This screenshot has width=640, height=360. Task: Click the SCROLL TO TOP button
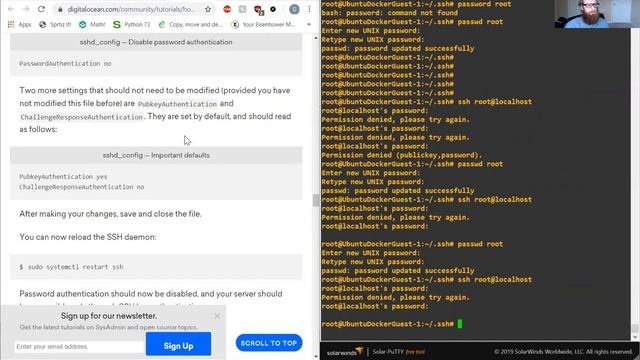coord(269,343)
